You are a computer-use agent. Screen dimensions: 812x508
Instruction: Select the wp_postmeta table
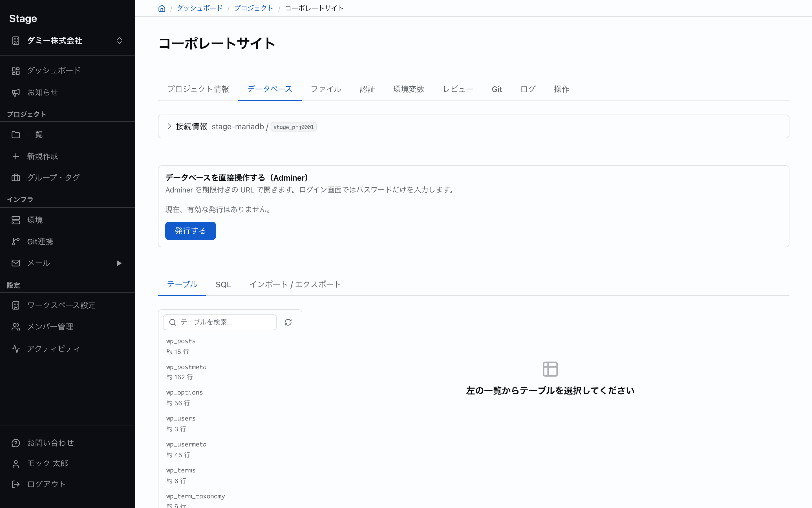coord(230,372)
